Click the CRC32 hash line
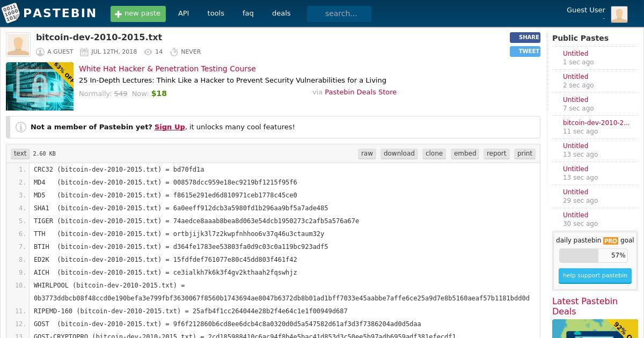 tap(119, 170)
